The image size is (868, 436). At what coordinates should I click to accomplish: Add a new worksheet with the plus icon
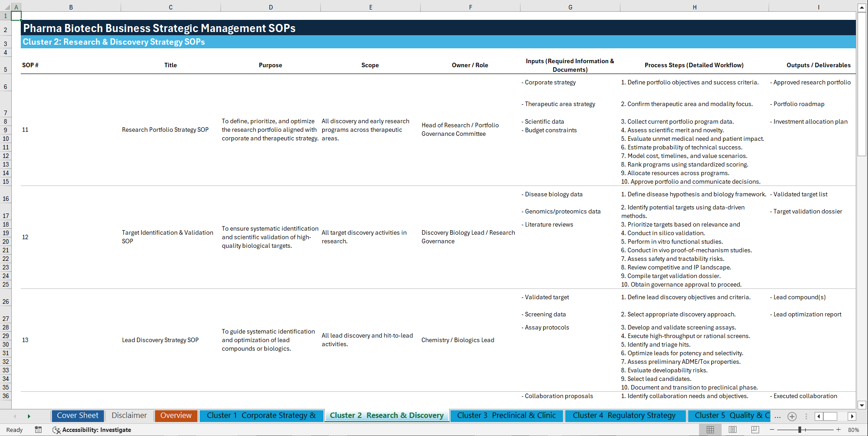pos(792,416)
